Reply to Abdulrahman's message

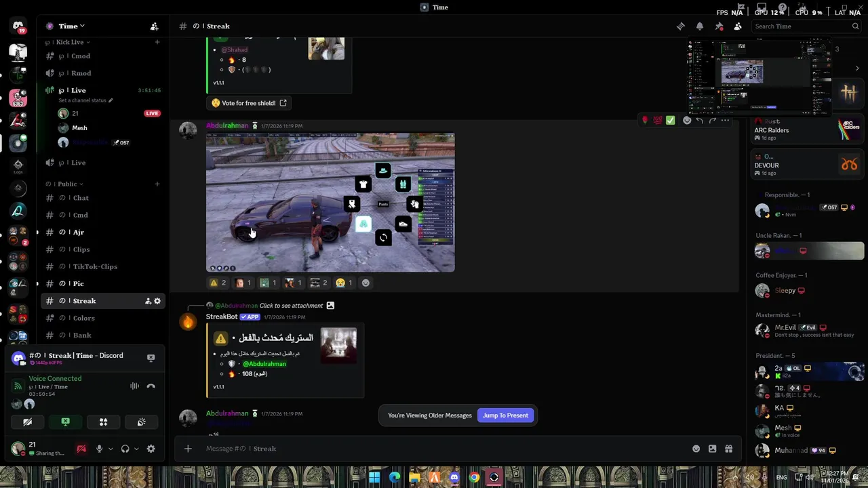pos(700,120)
